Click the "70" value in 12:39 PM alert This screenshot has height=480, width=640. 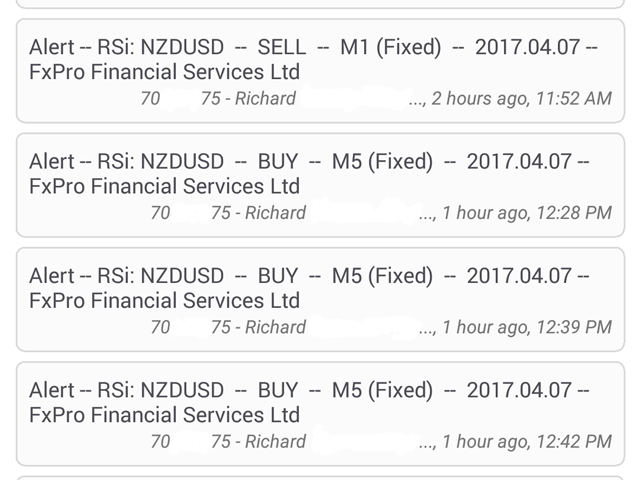tap(160, 326)
